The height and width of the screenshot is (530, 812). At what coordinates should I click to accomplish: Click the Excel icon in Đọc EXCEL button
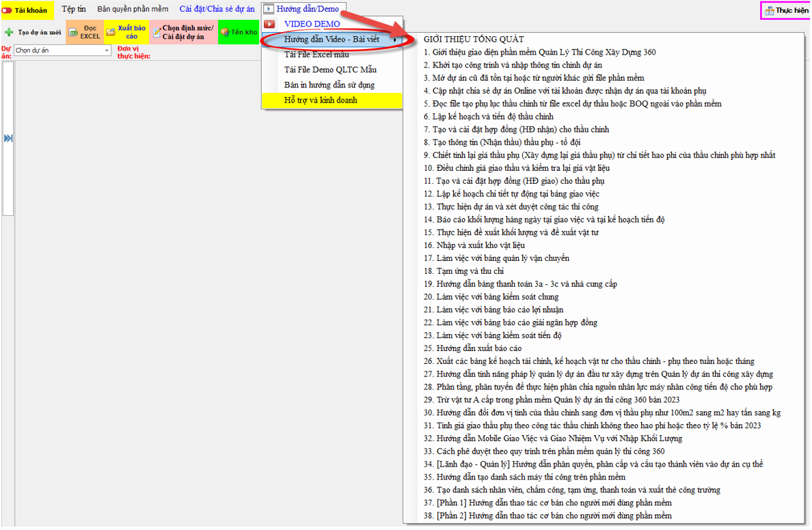(x=74, y=33)
